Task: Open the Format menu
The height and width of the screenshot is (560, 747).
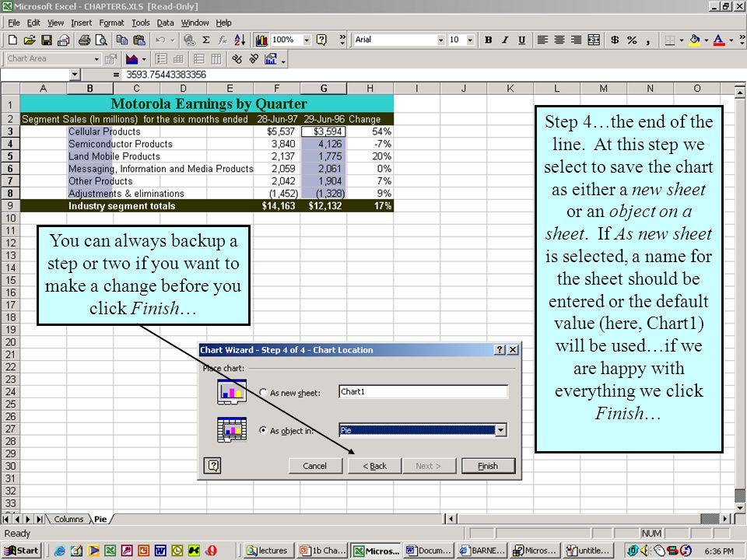Action: [x=111, y=23]
